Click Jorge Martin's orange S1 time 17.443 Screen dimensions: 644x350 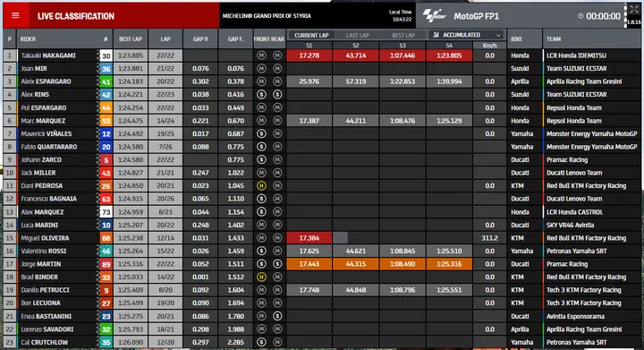tap(309, 264)
